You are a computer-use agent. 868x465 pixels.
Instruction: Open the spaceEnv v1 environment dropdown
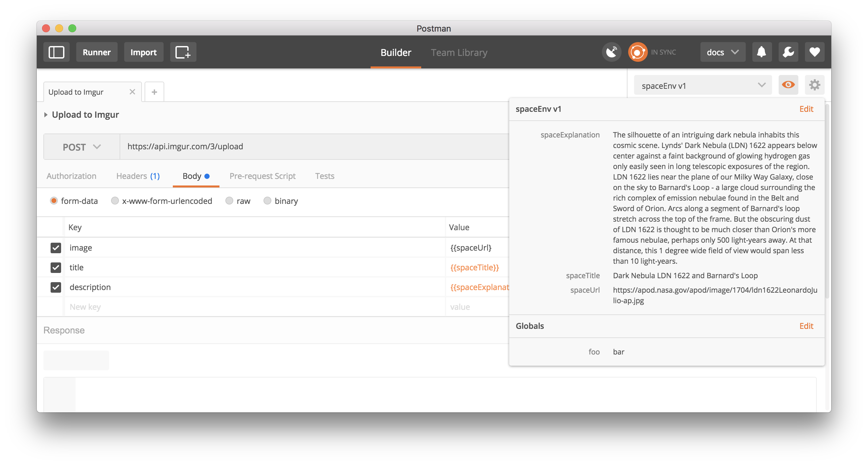702,85
